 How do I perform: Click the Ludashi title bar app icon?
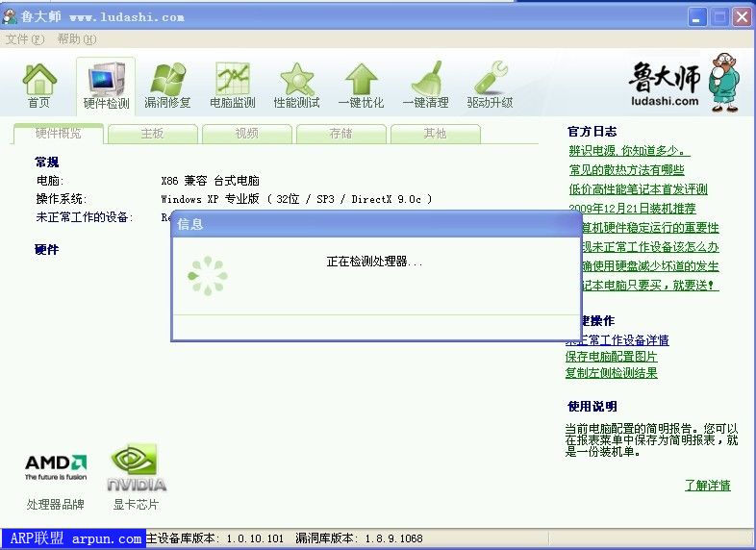point(10,16)
